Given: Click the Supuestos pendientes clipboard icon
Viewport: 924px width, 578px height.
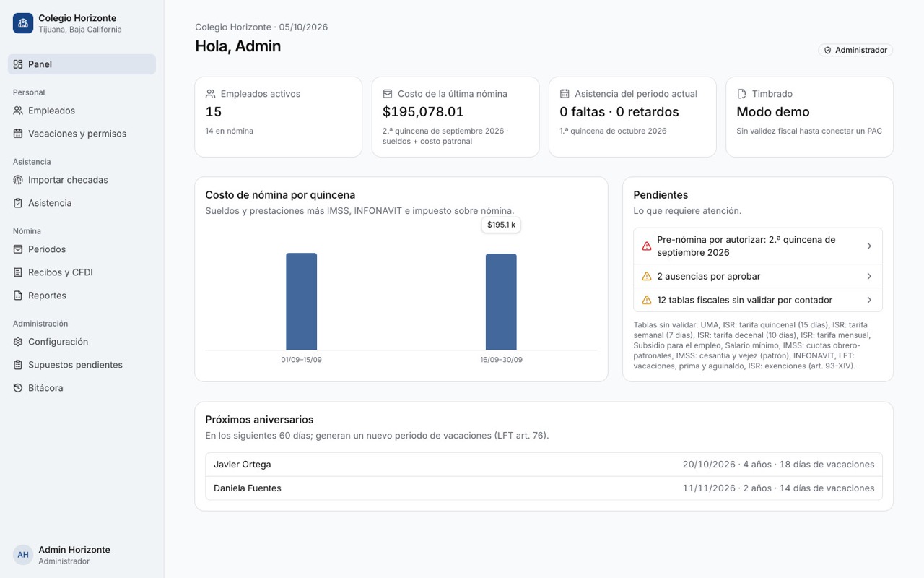Looking at the screenshot, I should (x=18, y=365).
